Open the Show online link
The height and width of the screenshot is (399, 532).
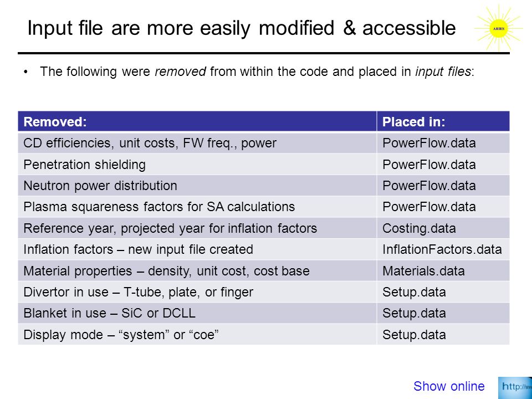click(x=448, y=386)
